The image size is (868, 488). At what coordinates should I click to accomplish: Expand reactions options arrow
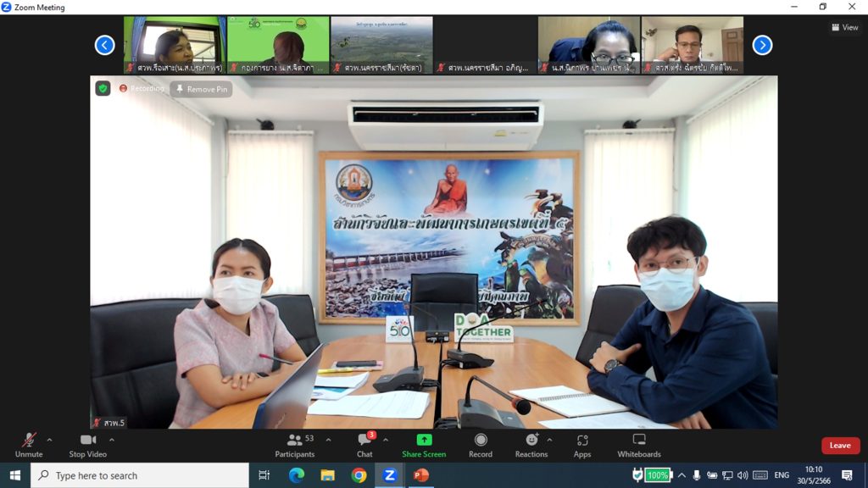(549, 440)
